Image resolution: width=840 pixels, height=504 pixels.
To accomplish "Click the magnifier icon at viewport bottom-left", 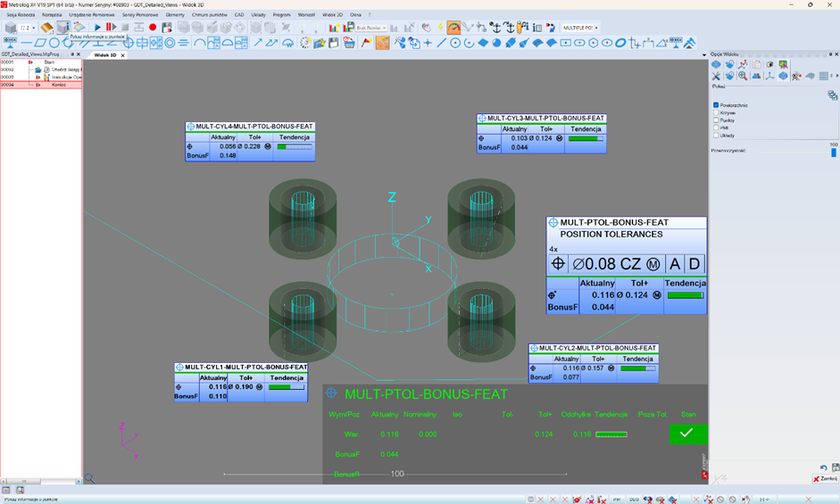I will tap(89, 478).
